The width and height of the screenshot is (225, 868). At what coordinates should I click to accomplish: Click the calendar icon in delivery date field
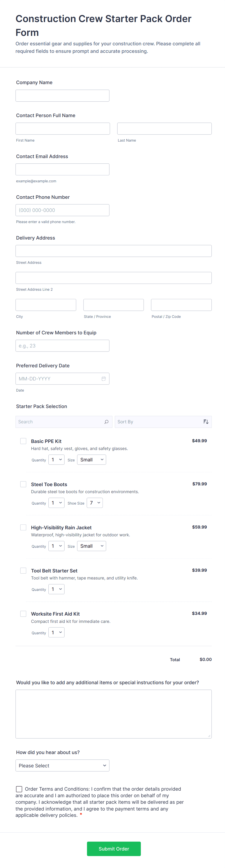pyautogui.click(x=104, y=379)
